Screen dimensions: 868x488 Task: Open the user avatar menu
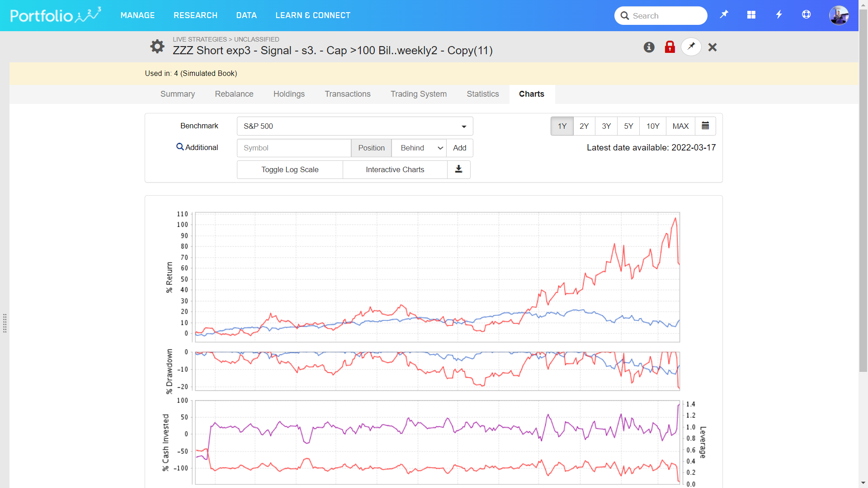tap(839, 15)
